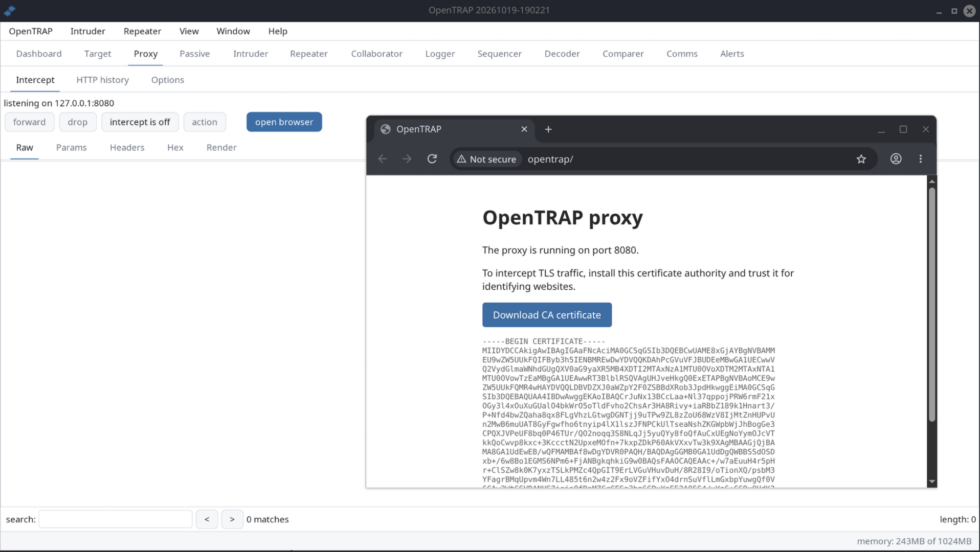Image resolution: width=980 pixels, height=552 pixels.
Task: Open the Intruder menu in menu bar
Action: [x=88, y=31]
